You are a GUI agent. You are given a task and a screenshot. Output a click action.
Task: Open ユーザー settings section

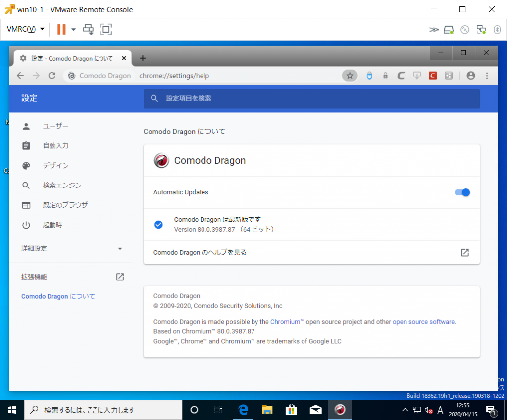point(55,126)
